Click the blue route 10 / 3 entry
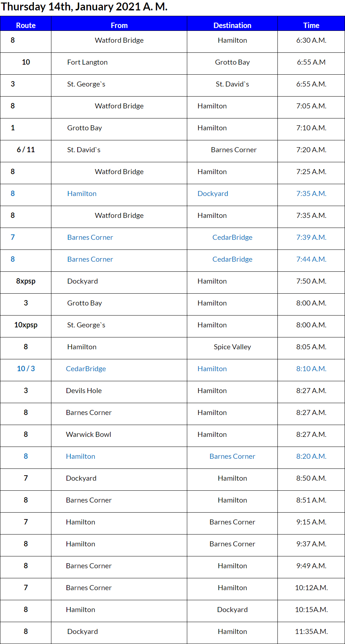Viewport: 345px width, 644px height. 26,369
